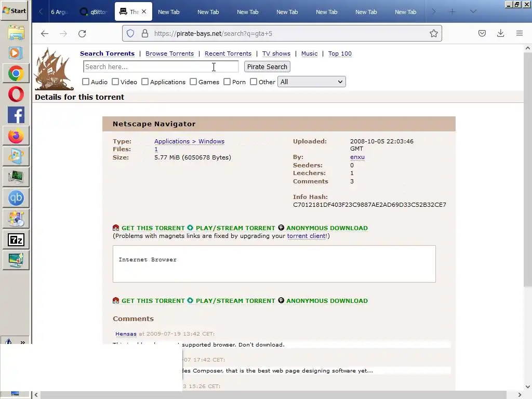Open Browse Torrents menu link

(170, 54)
